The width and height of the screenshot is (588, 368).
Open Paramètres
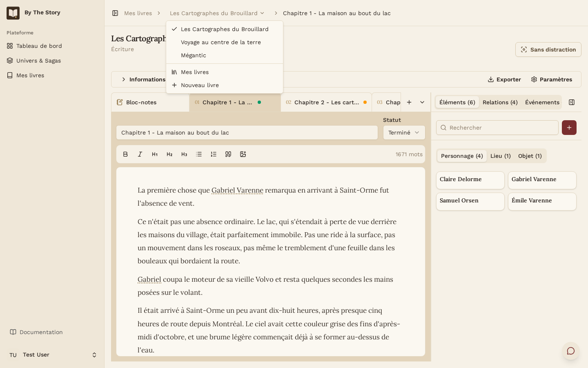(x=551, y=79)
